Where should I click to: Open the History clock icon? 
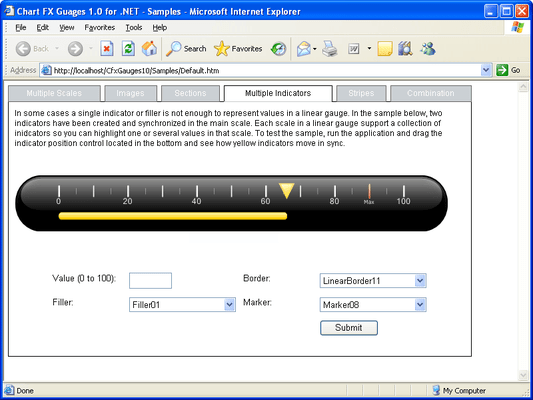coord(278,49)
